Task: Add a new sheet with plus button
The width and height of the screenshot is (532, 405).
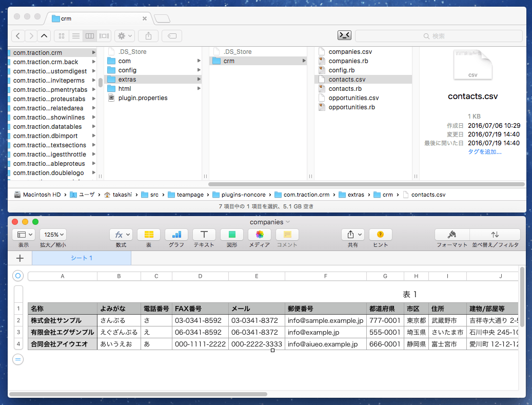Action: [x=20, y=258]
